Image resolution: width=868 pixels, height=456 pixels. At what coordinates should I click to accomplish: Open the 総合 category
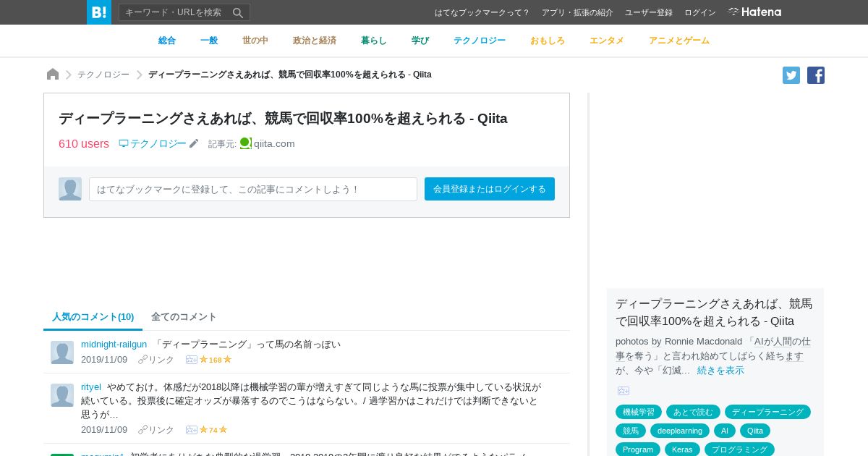click(x=167, y=41)
